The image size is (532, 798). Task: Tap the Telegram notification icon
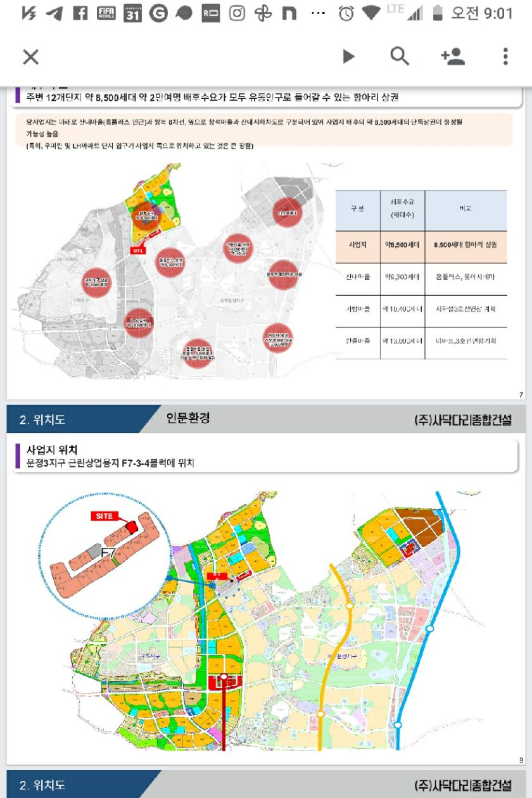coord(54,13)
